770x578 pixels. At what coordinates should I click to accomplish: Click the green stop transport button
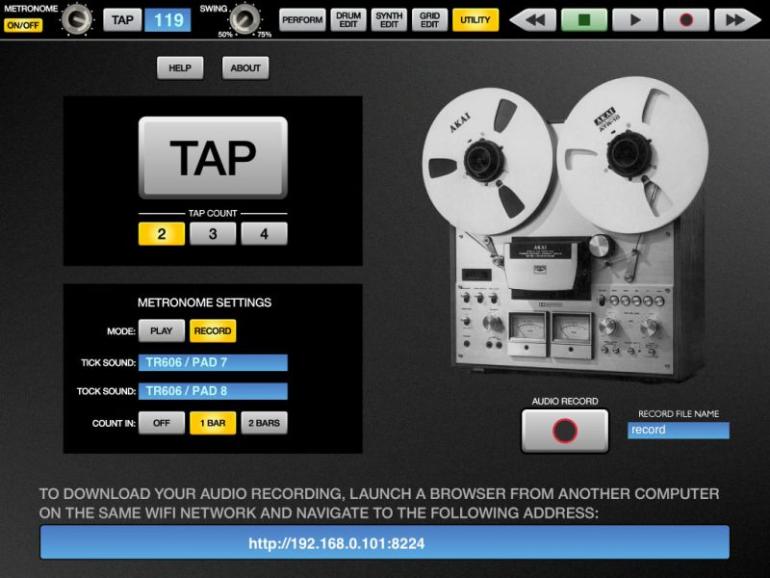(584, 20)
